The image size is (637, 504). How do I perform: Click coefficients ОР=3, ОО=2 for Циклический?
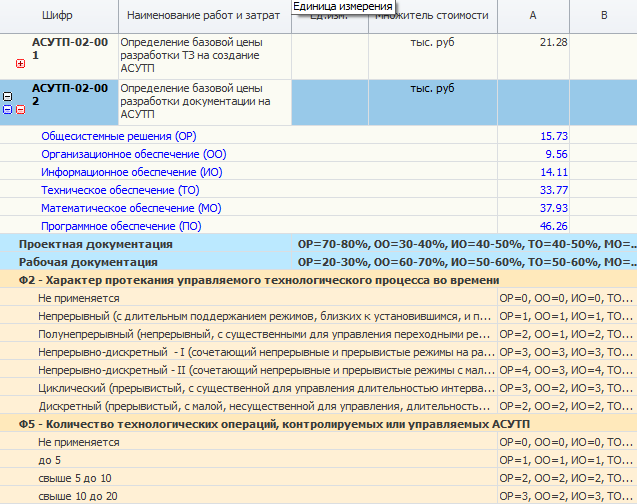pyautogui.click(x=566, y=388)
